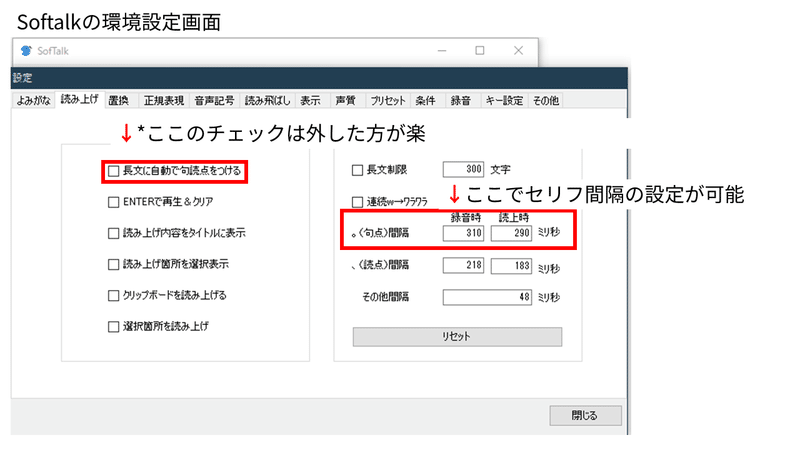
Task: Click 読点間隔 録音時 field showing 218
Action: coord(463,265)
